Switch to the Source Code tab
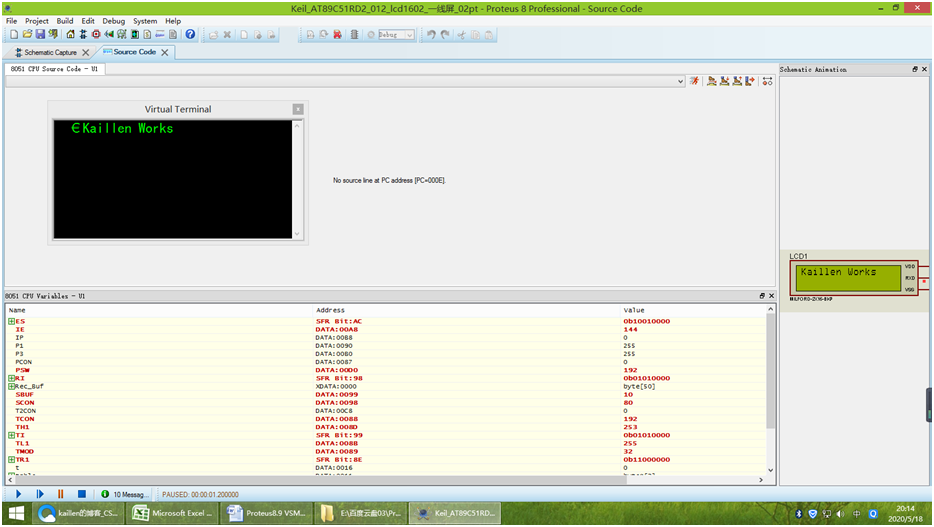The height and width of the screenshot is (527, 934). pos(134,52)
